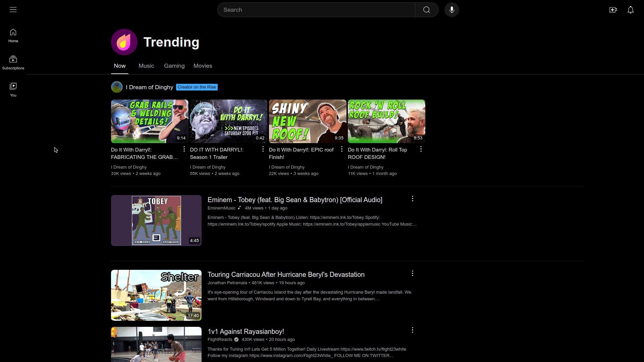
Task: Play the Shelter hurricane thumbnail
Action: (156, 295)
